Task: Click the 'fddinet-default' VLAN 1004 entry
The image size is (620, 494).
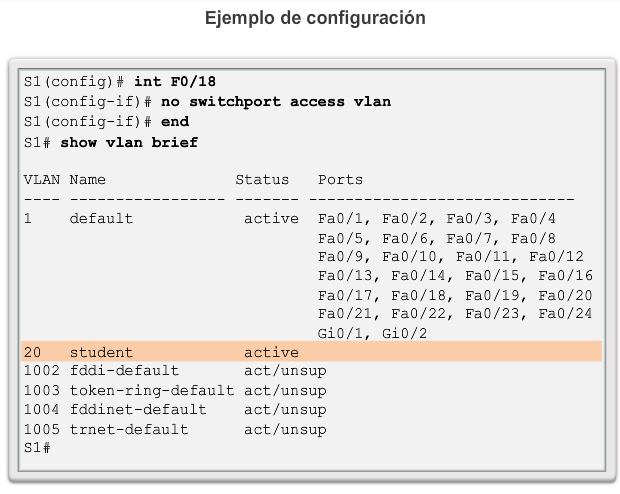Action: [x=138, y=409]
